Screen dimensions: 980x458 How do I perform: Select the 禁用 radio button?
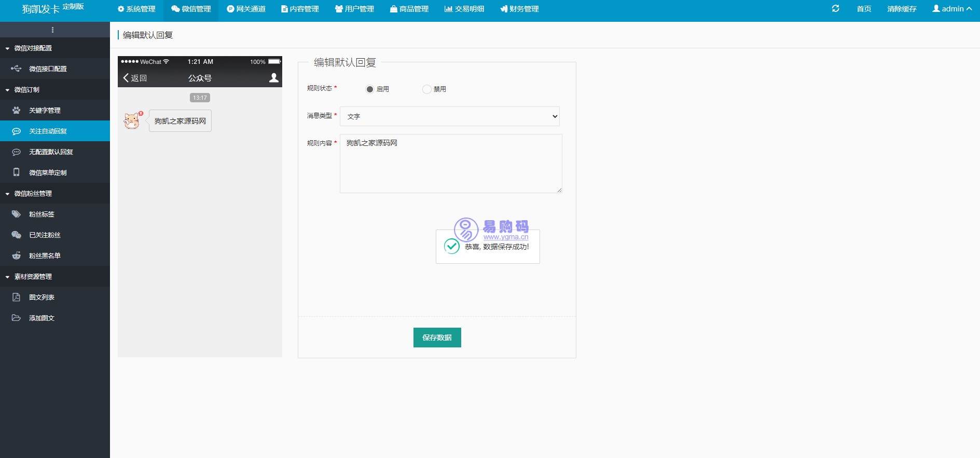pos(427,89)
